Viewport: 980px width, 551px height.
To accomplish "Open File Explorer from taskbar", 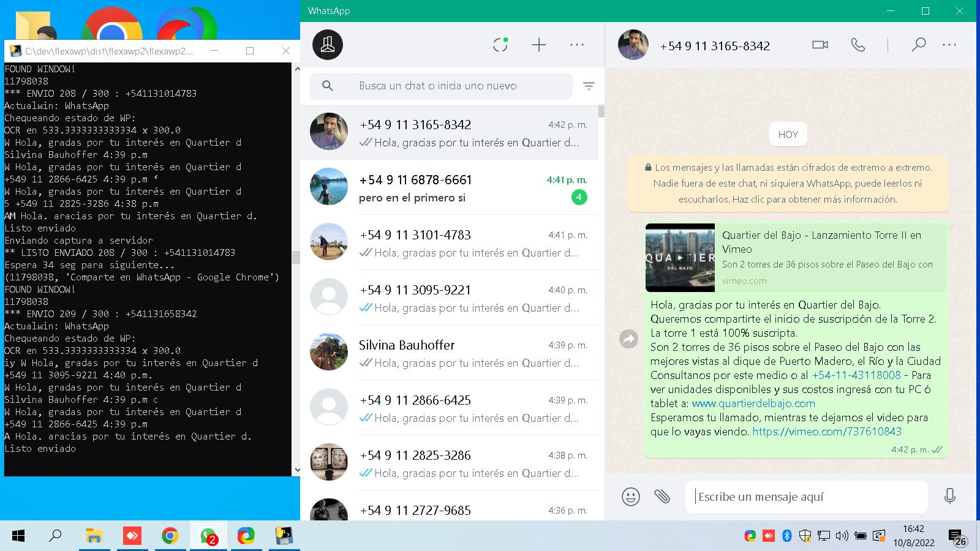I will coord(94,536).
